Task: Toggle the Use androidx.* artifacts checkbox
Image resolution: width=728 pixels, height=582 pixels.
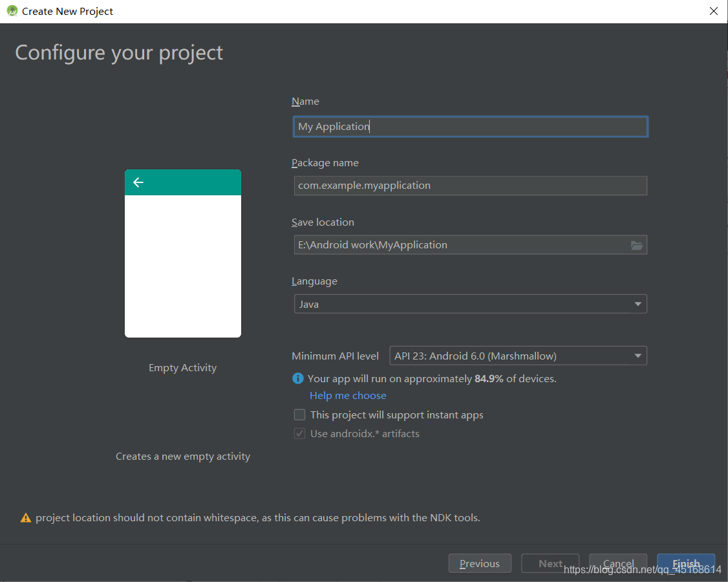Action: 299,433
